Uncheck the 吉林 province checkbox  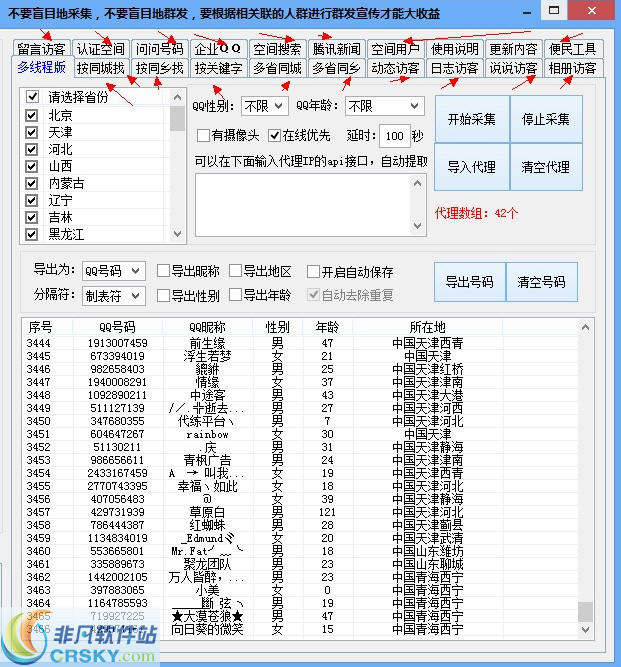(32, 217)
